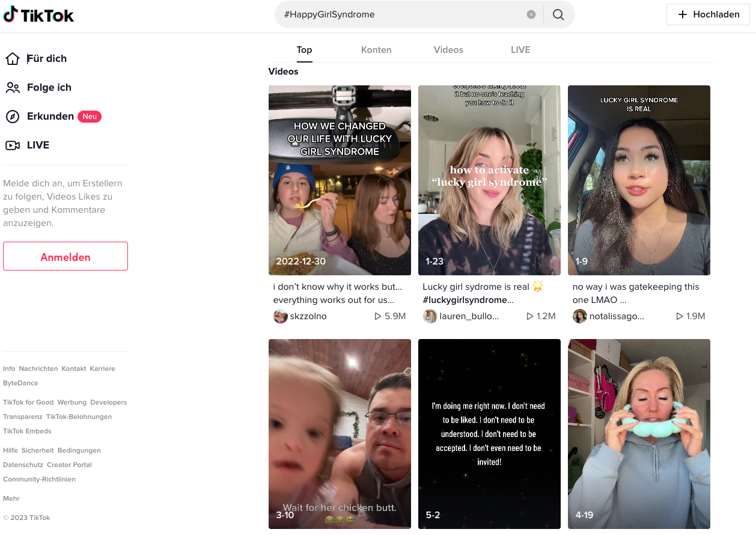Open the lauren_bullo username link

pos(469,316)
